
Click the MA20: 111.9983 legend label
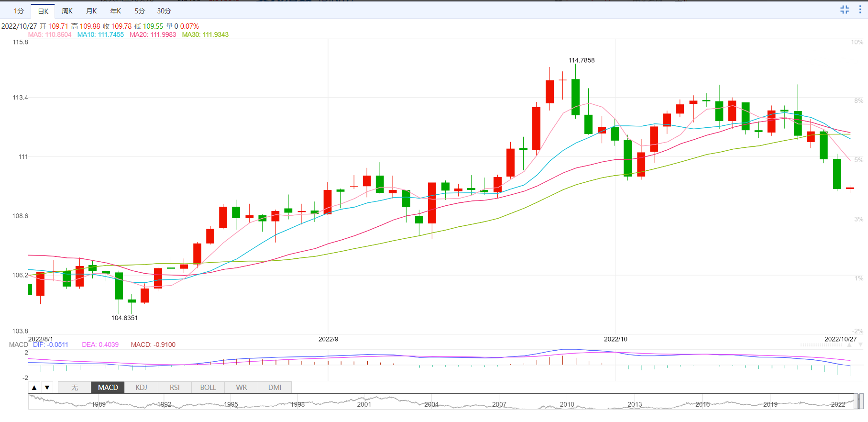pyautogui.click(x=153, y=35)
